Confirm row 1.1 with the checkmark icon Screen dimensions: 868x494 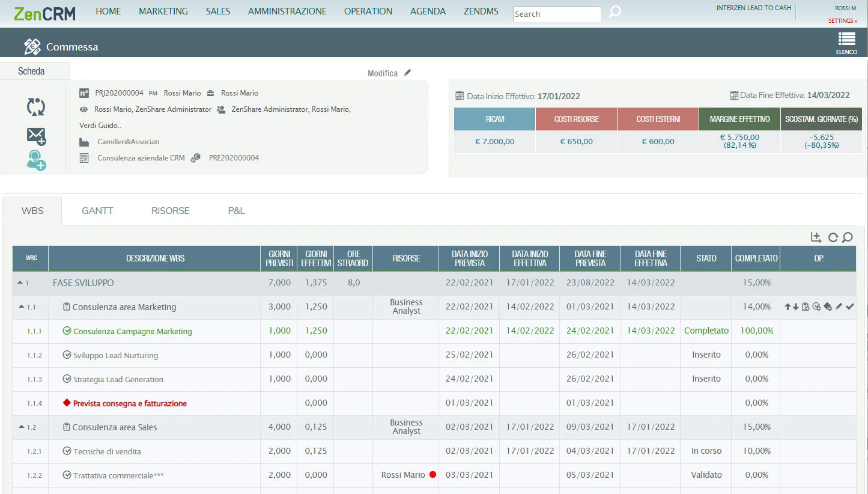click(849, 306)
